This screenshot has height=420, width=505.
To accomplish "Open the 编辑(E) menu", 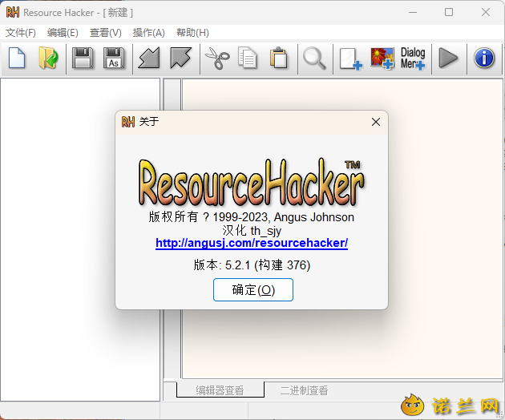I will click(63, 33).
